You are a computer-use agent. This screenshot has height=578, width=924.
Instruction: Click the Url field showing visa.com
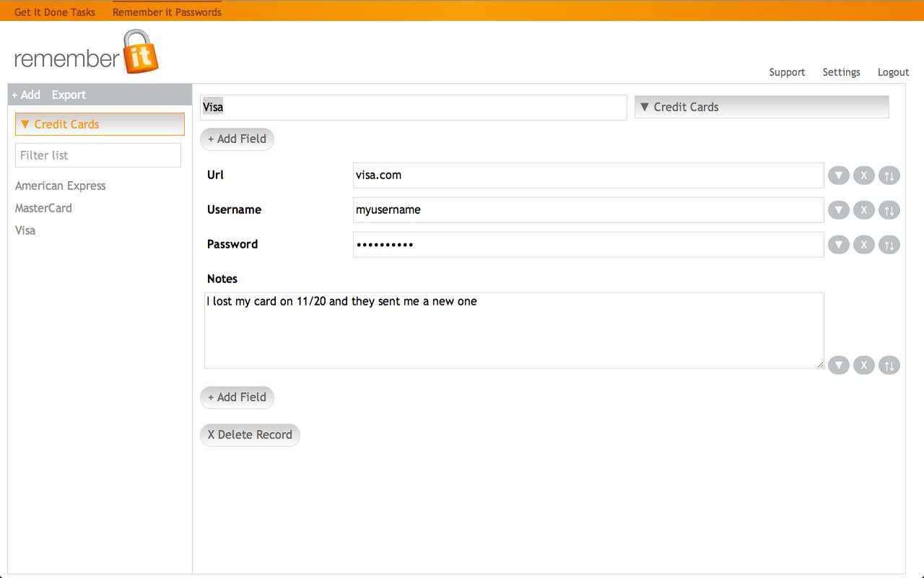coord(588,175)
